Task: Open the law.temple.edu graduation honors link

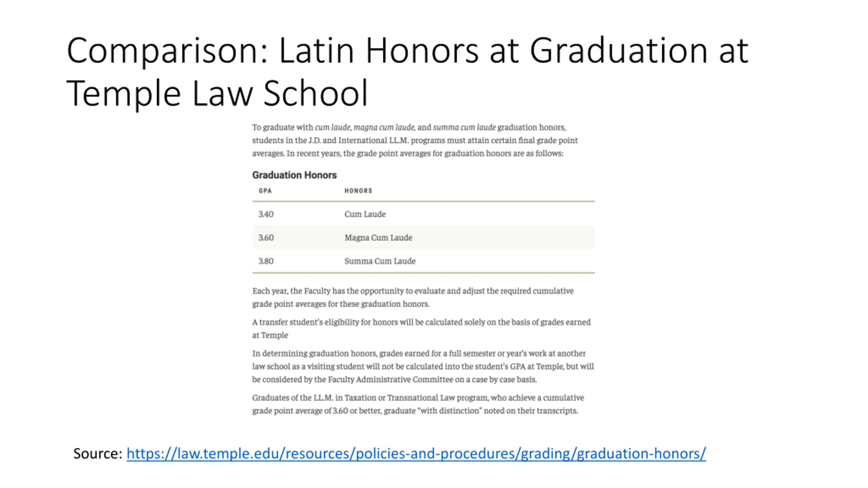Action: [416, 453]
